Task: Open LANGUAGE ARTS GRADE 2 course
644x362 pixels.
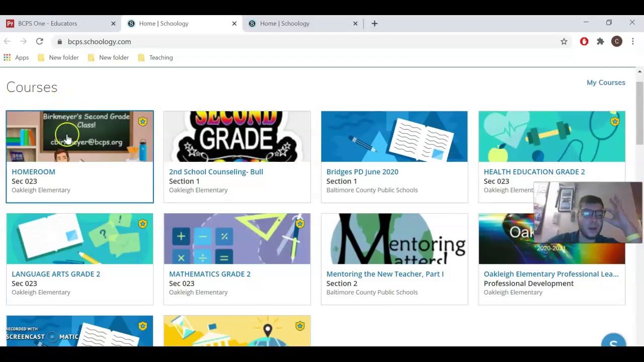Action: click(x=56, y=274)
